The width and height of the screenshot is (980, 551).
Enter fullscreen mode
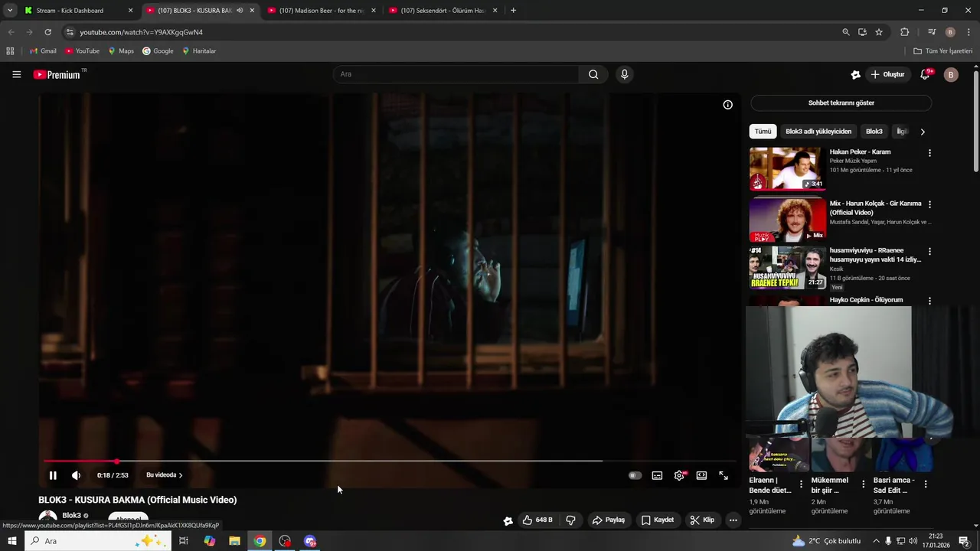click(x=724, y=475)
